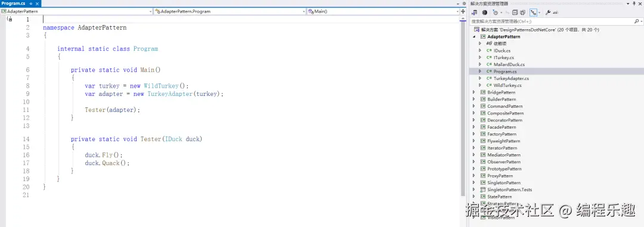
Task: Select the DesignPatternsDotNetCore solution node
Action: [x=540, y=30]
